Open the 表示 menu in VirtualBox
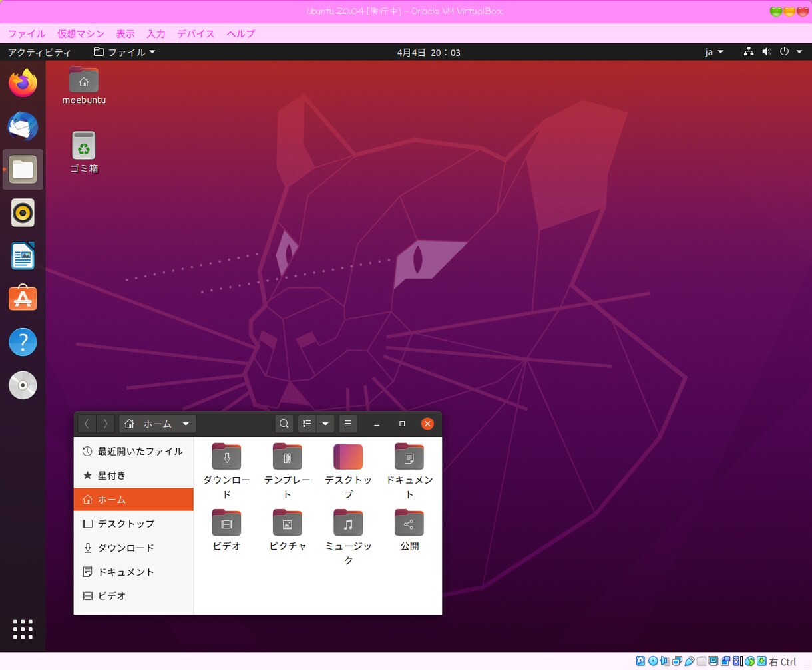 click(x=126, y=34)
